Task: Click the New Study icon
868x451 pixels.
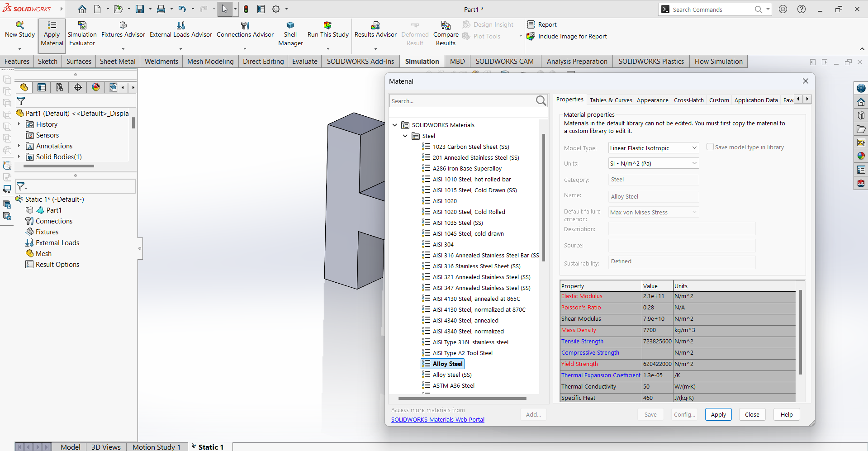Action: tap(19, 25)
